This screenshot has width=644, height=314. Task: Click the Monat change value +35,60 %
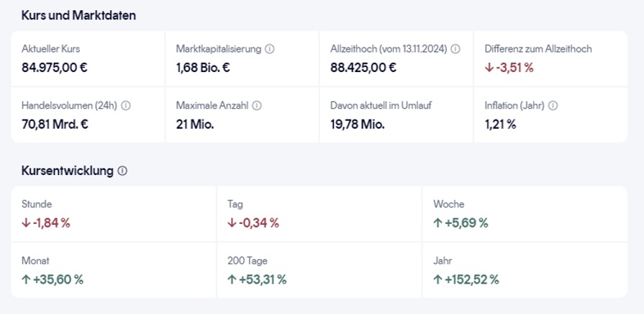(58, 279)
